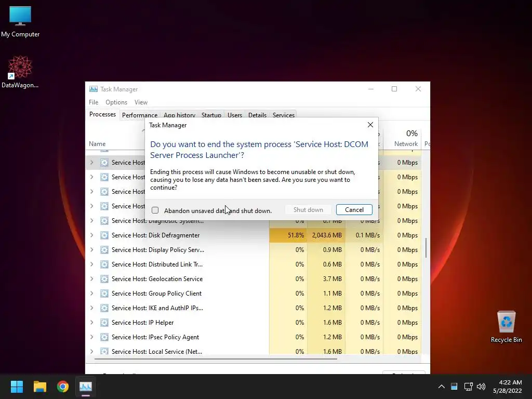Click the gear icon of Distributed Link Tracking row
Viewport: 532px width, 399px height.
(x=104, y=264)
